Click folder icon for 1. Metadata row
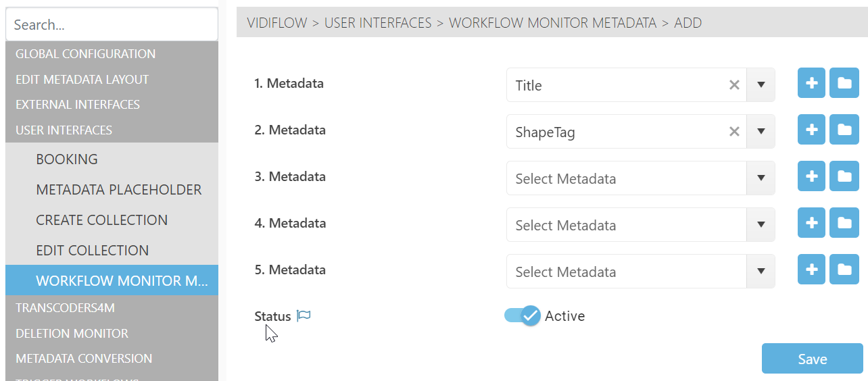 click(x=844, y=84)
